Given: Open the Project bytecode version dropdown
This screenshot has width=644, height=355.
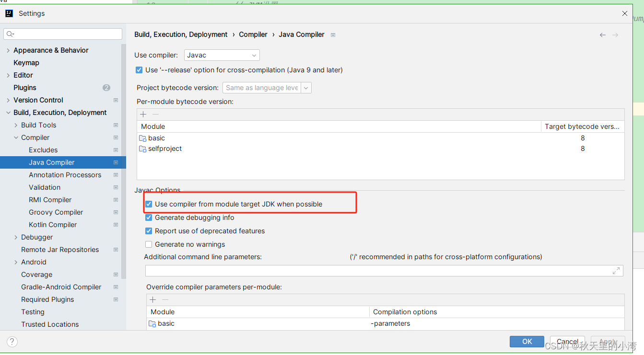Looking at the screenshot, I should (306, 88).
